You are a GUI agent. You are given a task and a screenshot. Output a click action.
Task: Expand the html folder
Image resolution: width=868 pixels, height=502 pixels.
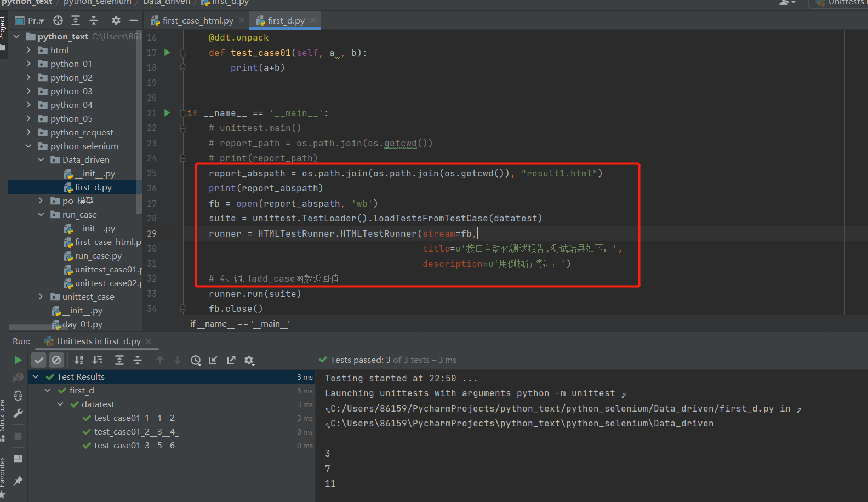tap(28, 50)
